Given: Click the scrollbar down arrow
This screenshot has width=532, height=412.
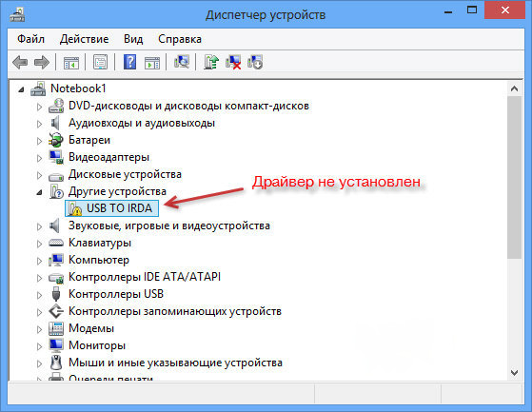Looking at the screenshot, I should [x=514, y=372].
